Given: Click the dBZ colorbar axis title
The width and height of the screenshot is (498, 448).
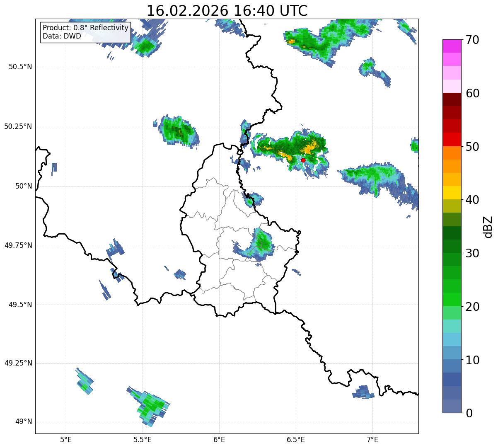Looking at the screenshot, I should click(x=488, y=226).
